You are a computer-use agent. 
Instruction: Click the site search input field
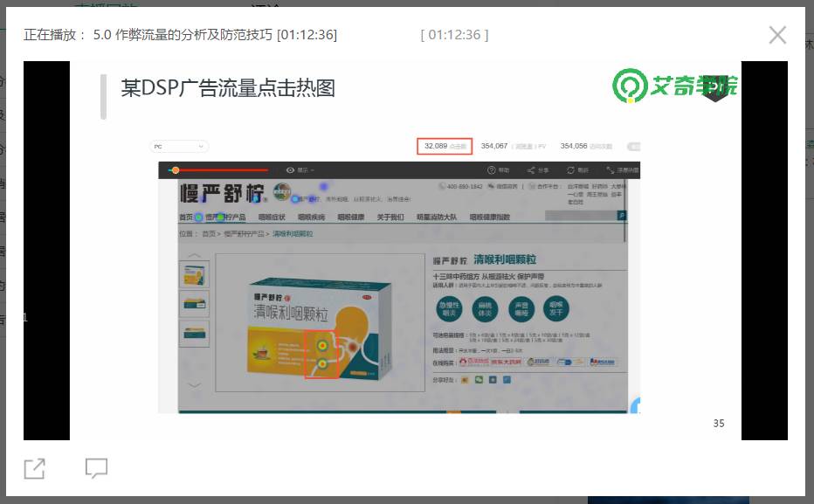[x=581, y=216]
